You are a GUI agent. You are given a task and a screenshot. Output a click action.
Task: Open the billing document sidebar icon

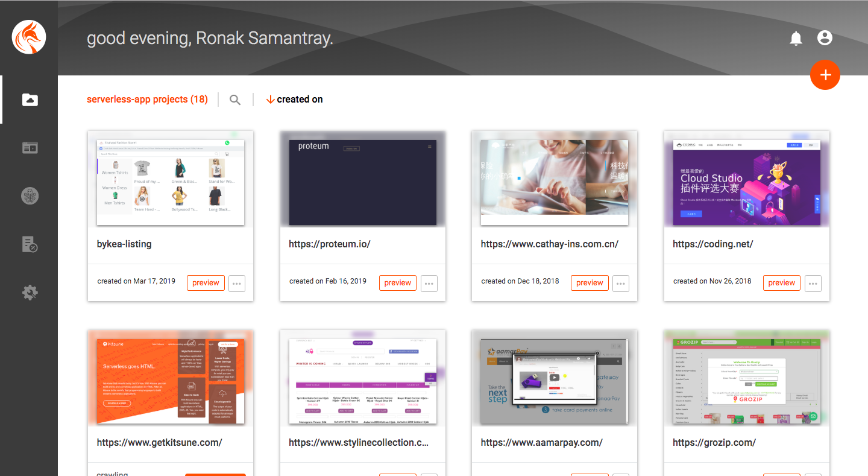point(30,244)
